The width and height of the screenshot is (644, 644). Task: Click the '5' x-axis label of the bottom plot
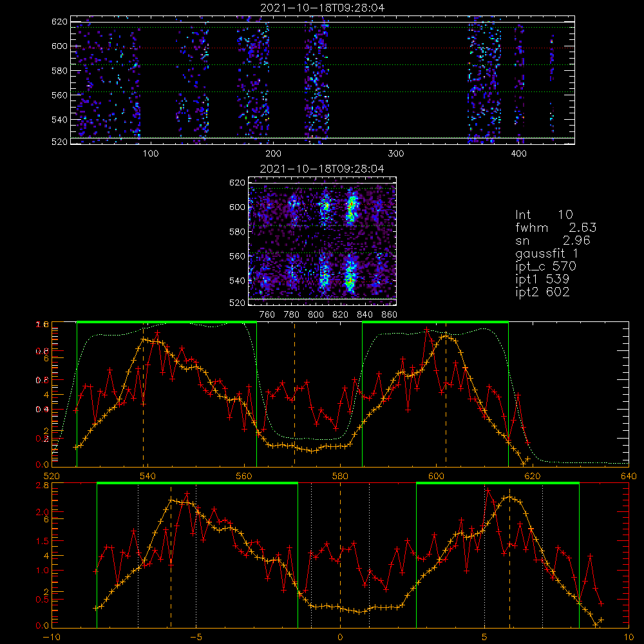484,638
